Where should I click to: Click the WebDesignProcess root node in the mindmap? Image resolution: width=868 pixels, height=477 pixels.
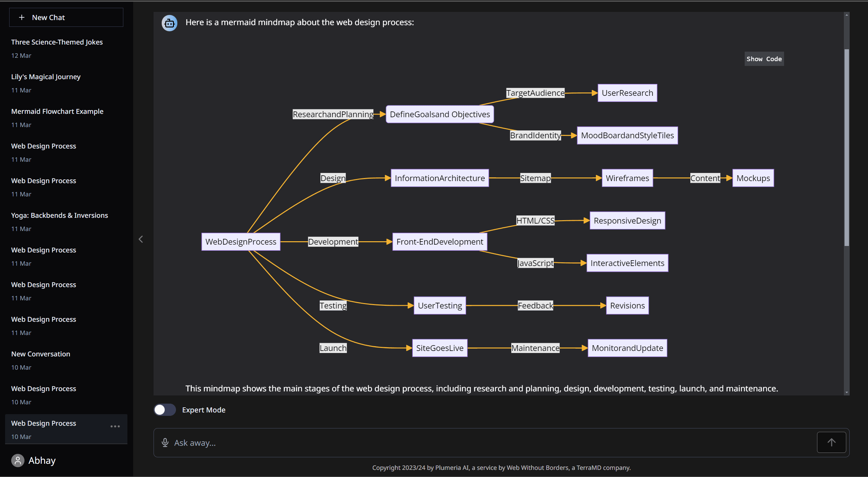click(241, 242)
